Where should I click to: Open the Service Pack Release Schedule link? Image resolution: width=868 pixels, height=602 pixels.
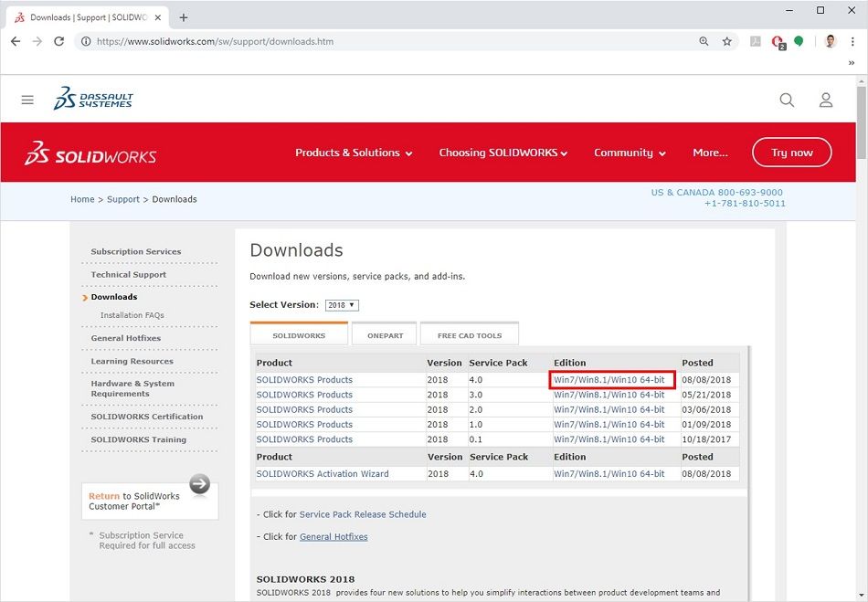coord(365,513)
